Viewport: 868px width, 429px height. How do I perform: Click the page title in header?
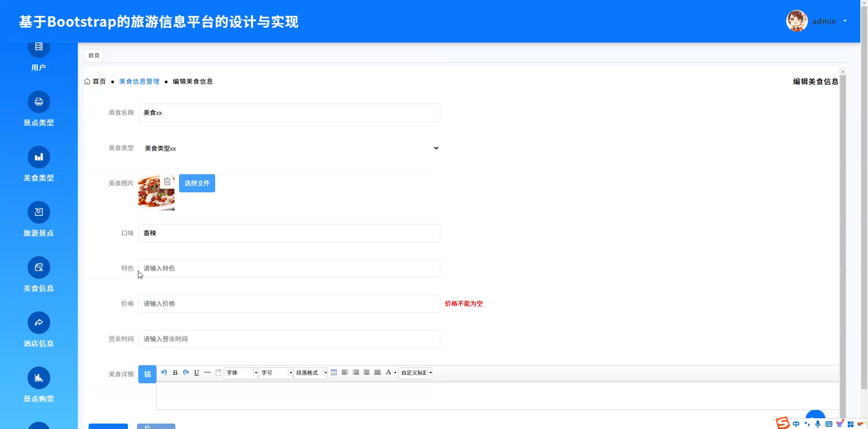click(x=159, y=21)
